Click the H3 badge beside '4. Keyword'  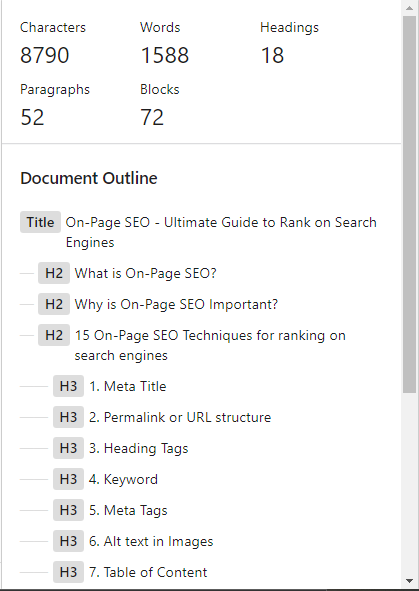[x=68, y=479]
